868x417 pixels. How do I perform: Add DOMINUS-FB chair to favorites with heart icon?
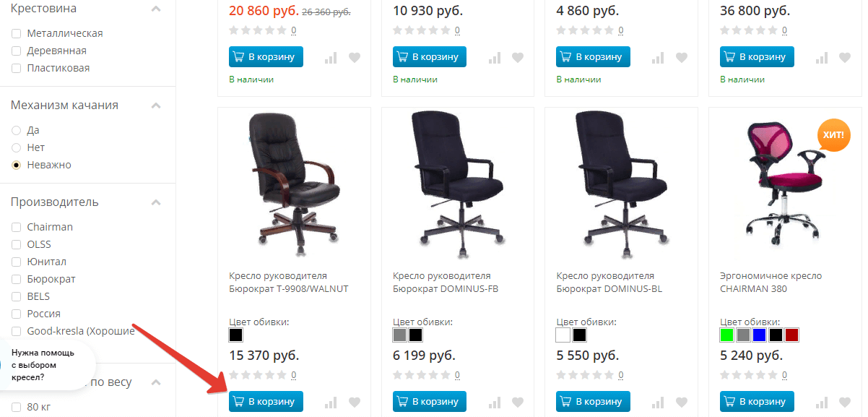tap(518, 403)
